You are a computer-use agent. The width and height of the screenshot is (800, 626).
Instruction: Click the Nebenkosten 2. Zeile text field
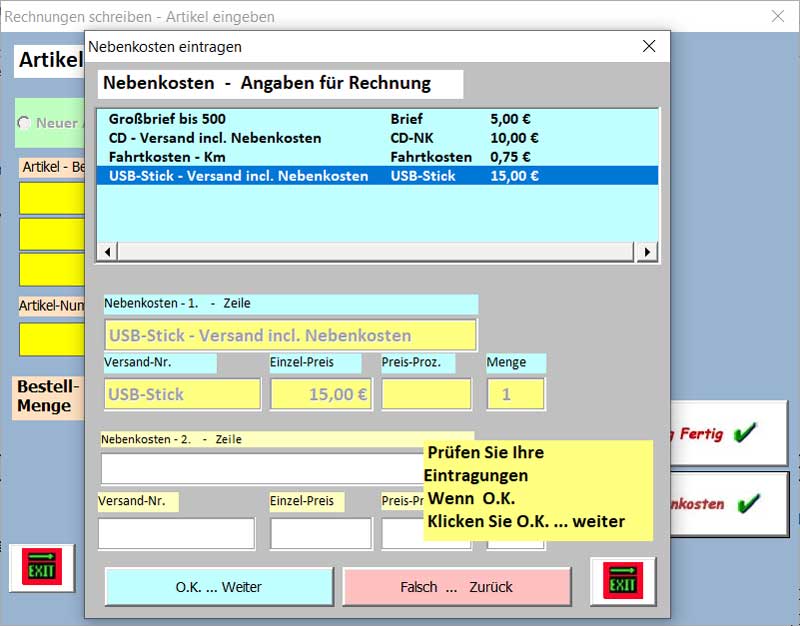[260, 468]
